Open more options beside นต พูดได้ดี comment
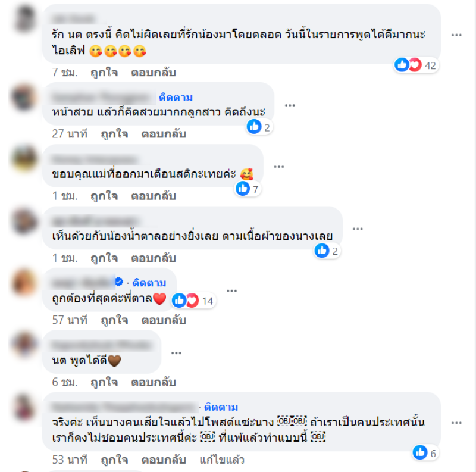 click(x=176, y=353)
